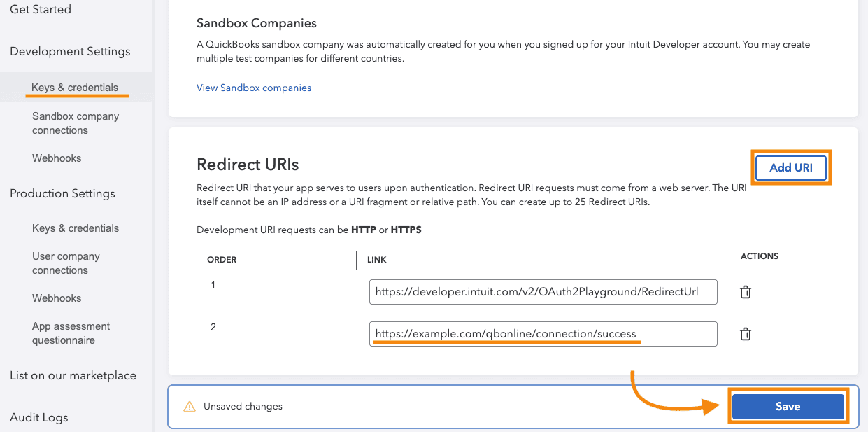
Task: Expand the Development Settings section
Action: (x=70, y=51)
